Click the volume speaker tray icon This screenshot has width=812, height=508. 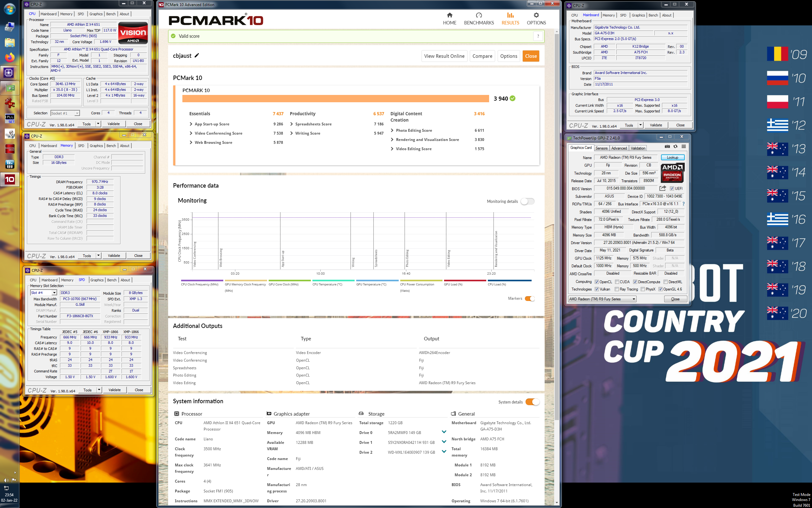point(6,480)
